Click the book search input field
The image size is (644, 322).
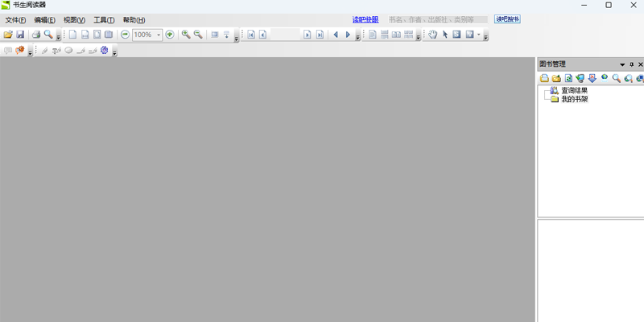tap(436, 19)
